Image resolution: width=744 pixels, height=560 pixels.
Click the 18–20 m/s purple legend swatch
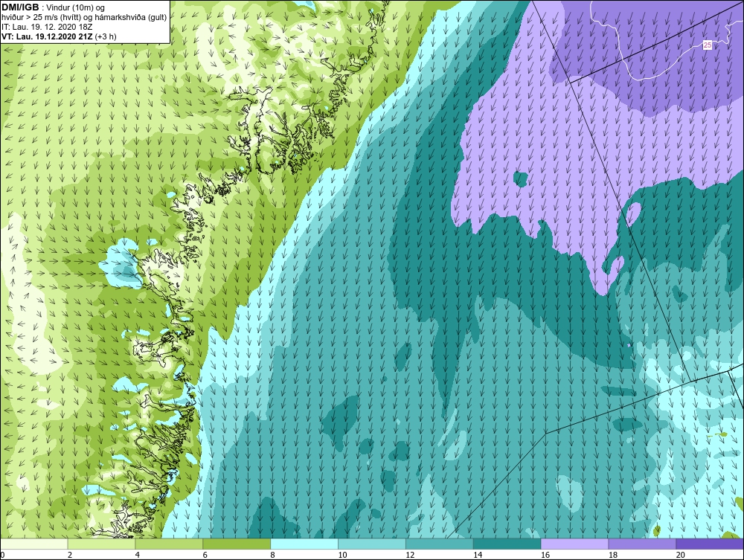coord(643,544)
